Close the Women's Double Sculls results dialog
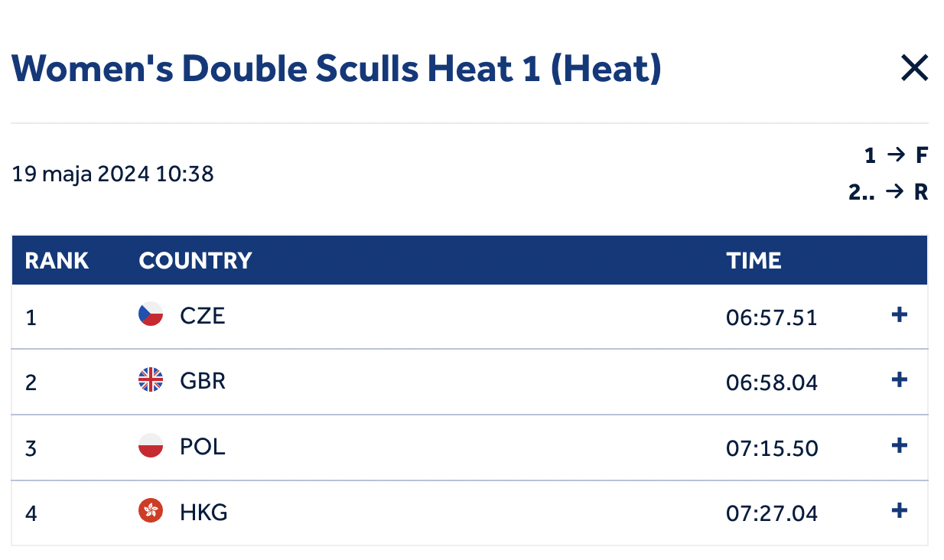944x560 pixels. (x=914, y=69)
